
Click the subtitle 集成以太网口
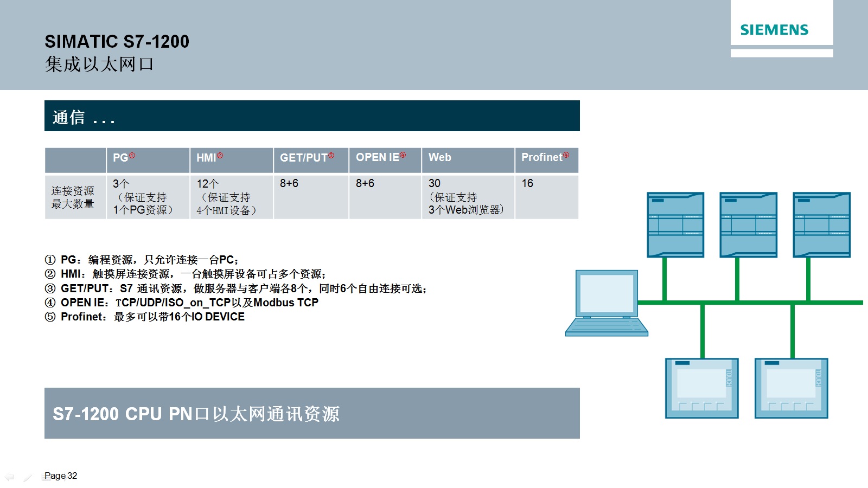tap(99, 65)
